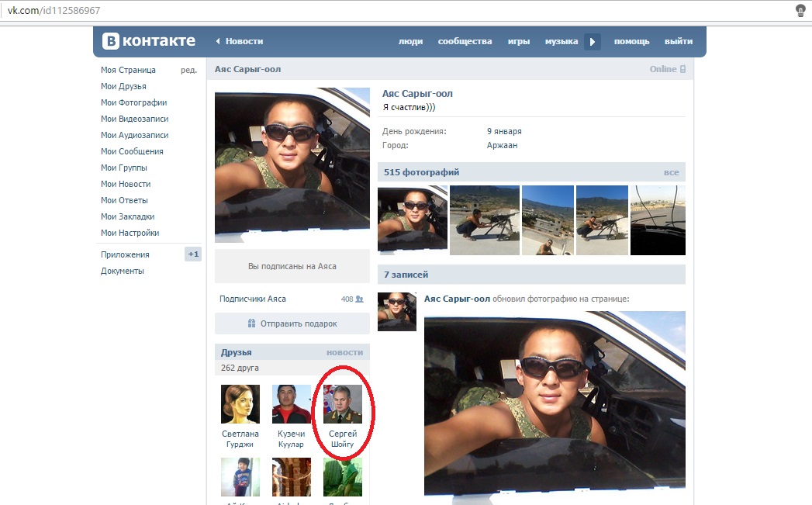Click the Кузечи Куулар name link
Image resolution: width=812 pixels, height=505 pixels.
tap(291, 439)
